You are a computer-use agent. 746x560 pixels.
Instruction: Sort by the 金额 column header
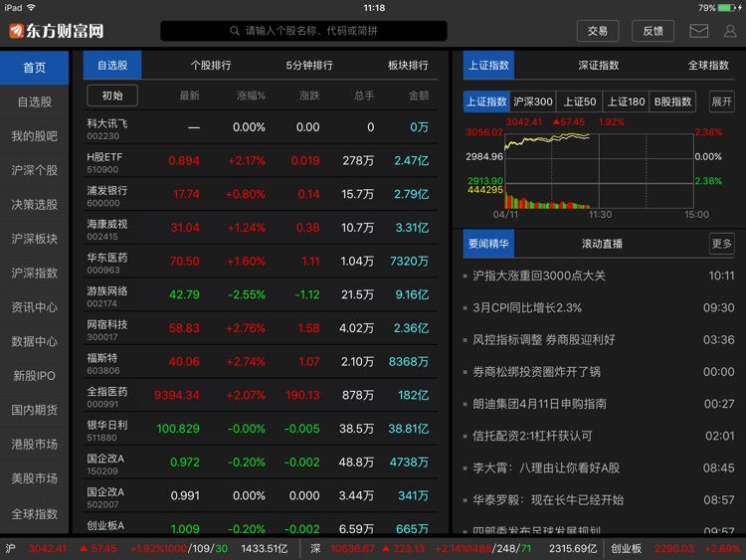pos(419,95)
